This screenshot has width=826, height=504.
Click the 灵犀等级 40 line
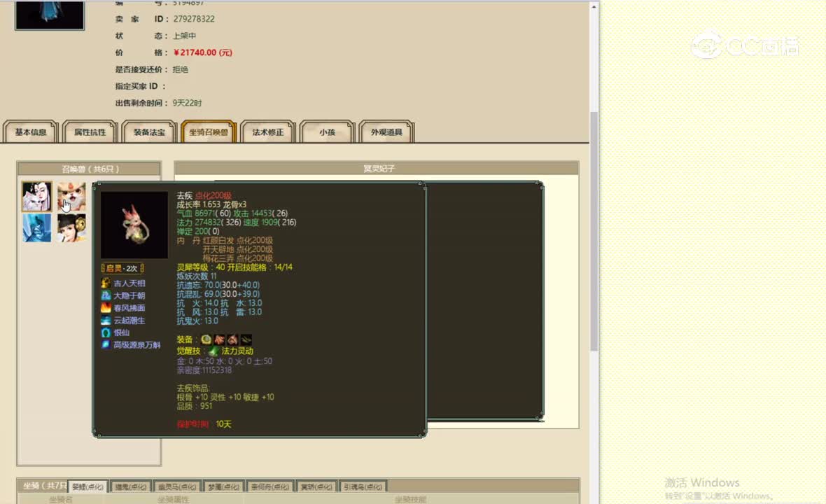tap(234, 267)
